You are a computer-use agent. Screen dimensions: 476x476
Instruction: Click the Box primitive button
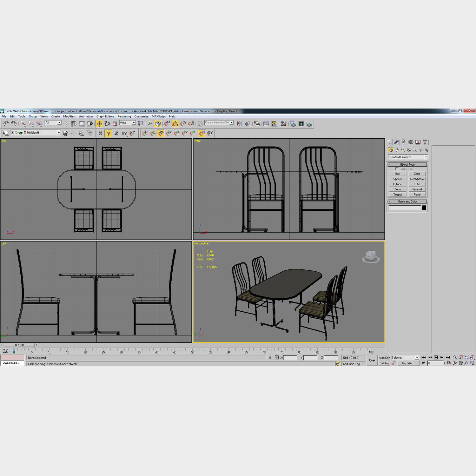[x=398, y=174]
